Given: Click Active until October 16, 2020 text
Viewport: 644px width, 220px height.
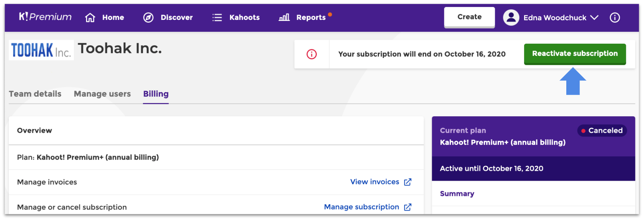Looking at the screenshot, I should tap(492, 169).
